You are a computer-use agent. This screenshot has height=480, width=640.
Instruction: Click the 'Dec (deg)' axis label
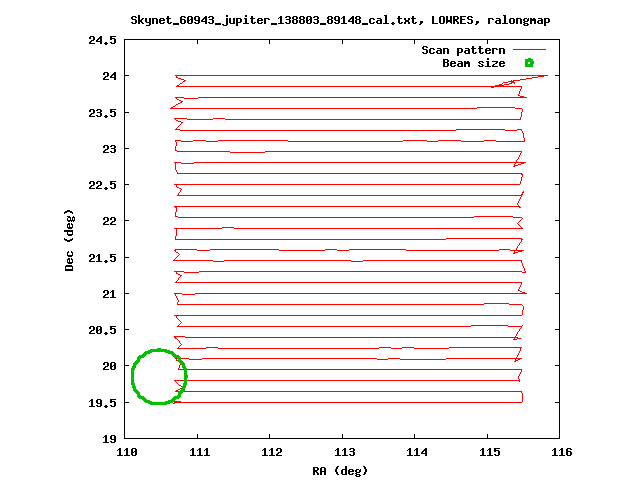pyautogui.click(x=69, y=240)
